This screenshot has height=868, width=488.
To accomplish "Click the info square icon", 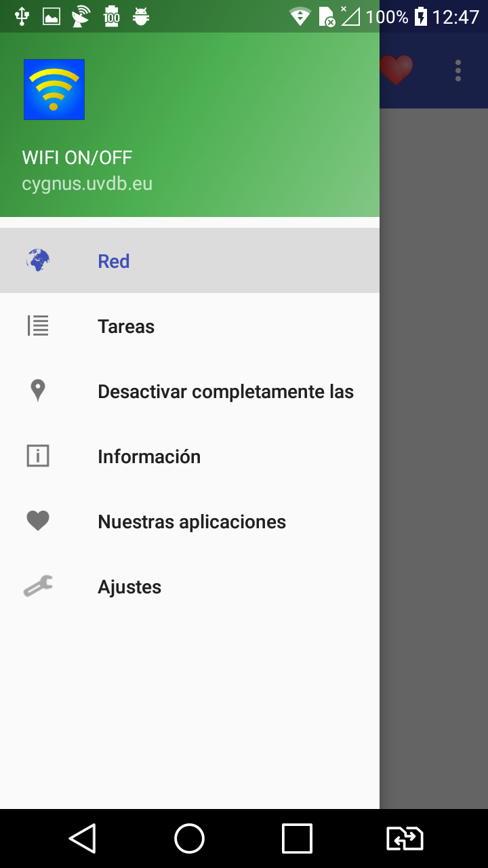I will point(38,456).
